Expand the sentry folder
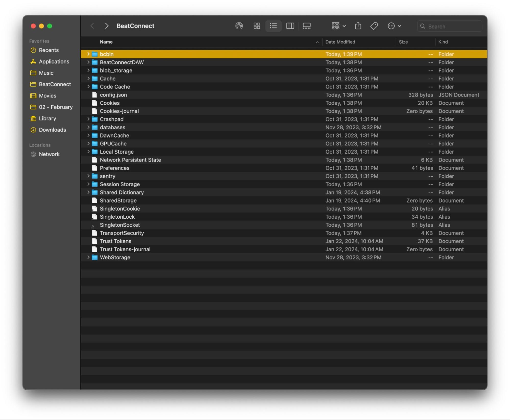Viewport: 510px width, 420px height. [88, 176]
